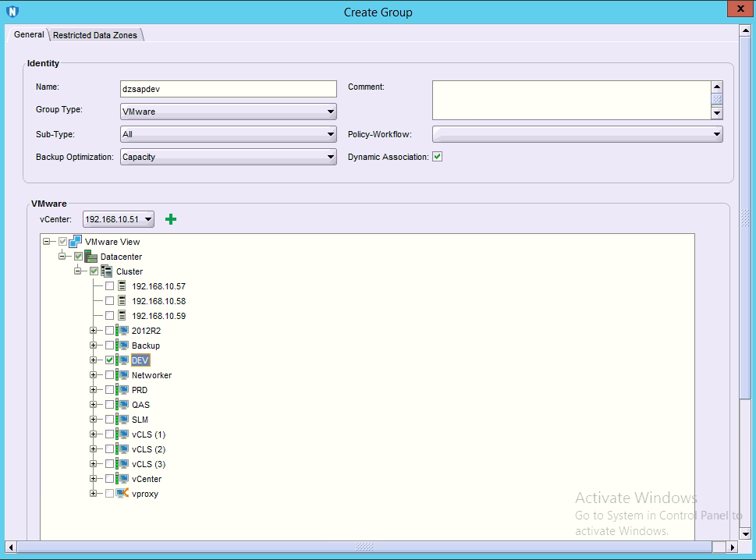Click in the Name input field

pyautogui.click(x=229, y=89)
